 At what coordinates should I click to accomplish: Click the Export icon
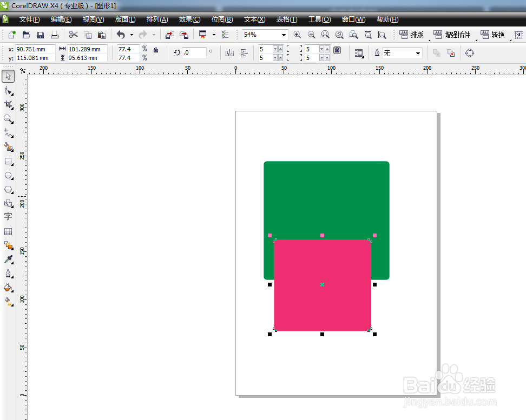(x=184, y=35)
